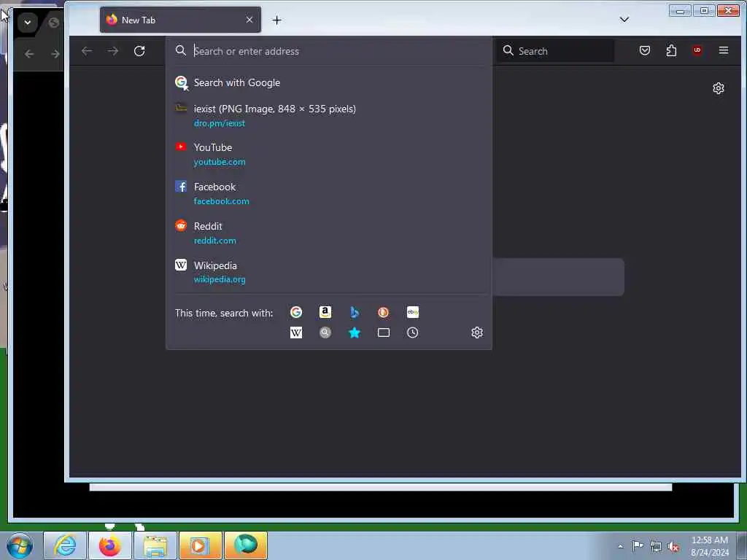747x560 pixels.
Task: Search history with the clock icon
Action: click(413, 332)
